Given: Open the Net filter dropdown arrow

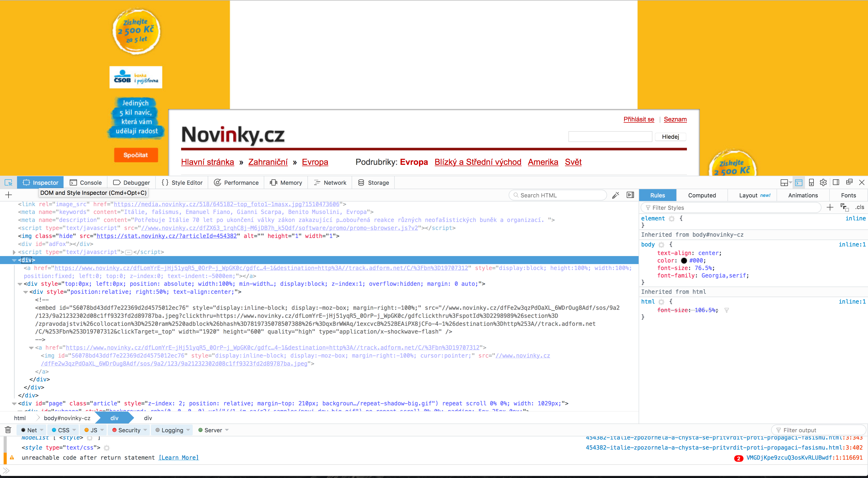Looking at the screenshot, I should (x=42, y=430).
